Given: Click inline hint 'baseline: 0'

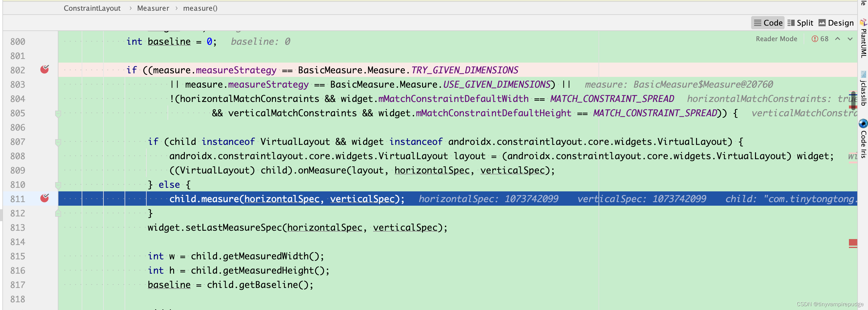Looking at the screenshot, I should pyautogui.click(x=260, y=41).
